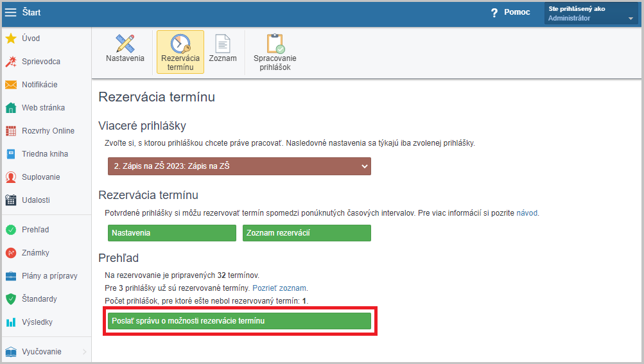Click the Suplovanie person icon

pyautogui.click(x=11, y=177)
